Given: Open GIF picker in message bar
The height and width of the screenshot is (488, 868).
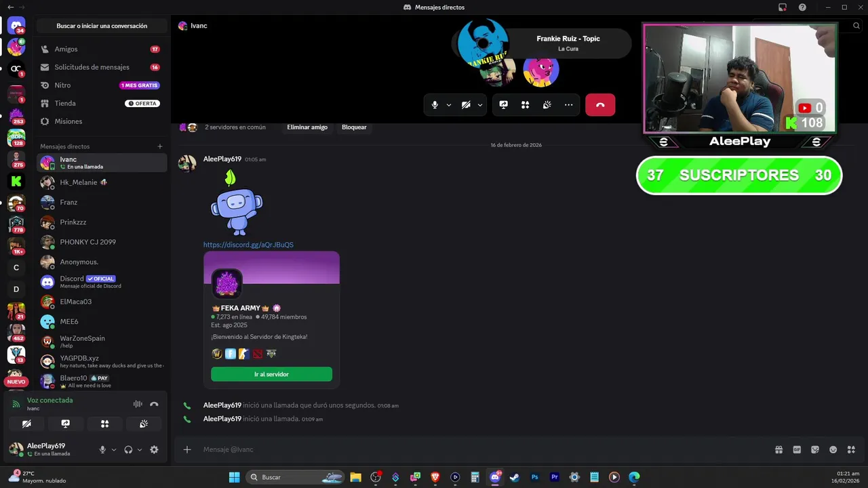Looking at the screenshot, I should [797, 449].
